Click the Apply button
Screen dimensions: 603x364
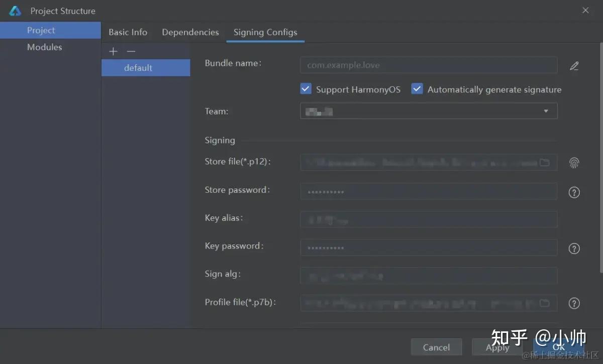497,347
